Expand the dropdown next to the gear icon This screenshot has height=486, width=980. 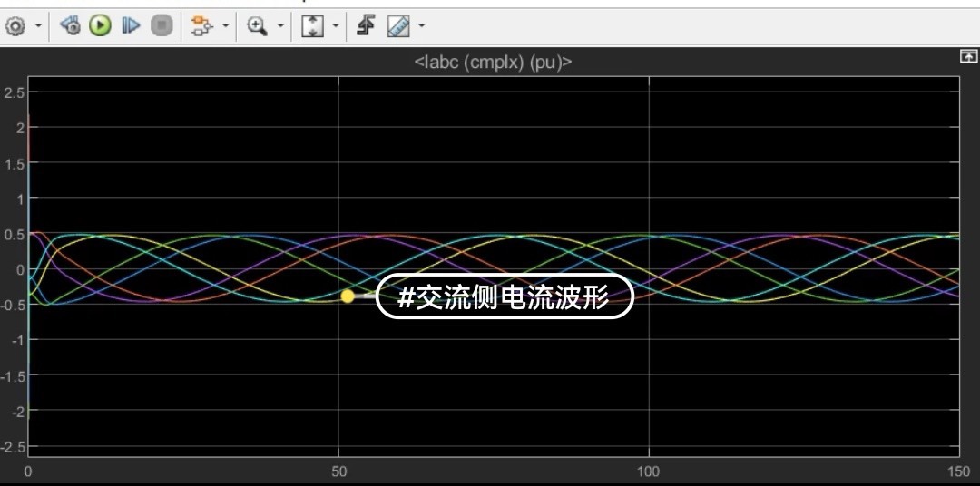point(39,26)
